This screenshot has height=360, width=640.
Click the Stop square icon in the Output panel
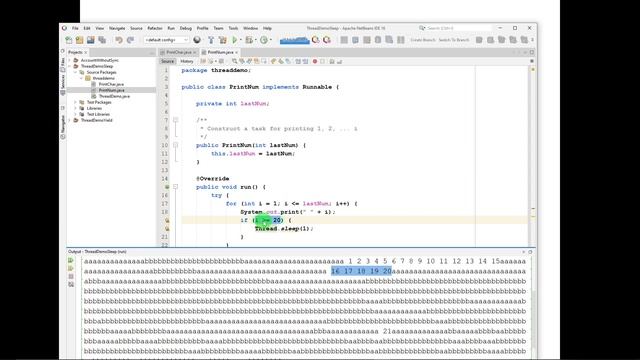71,276
